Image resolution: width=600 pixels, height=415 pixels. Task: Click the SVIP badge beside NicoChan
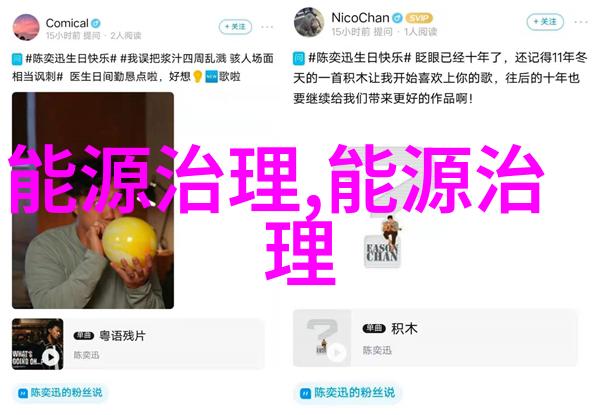419,18
